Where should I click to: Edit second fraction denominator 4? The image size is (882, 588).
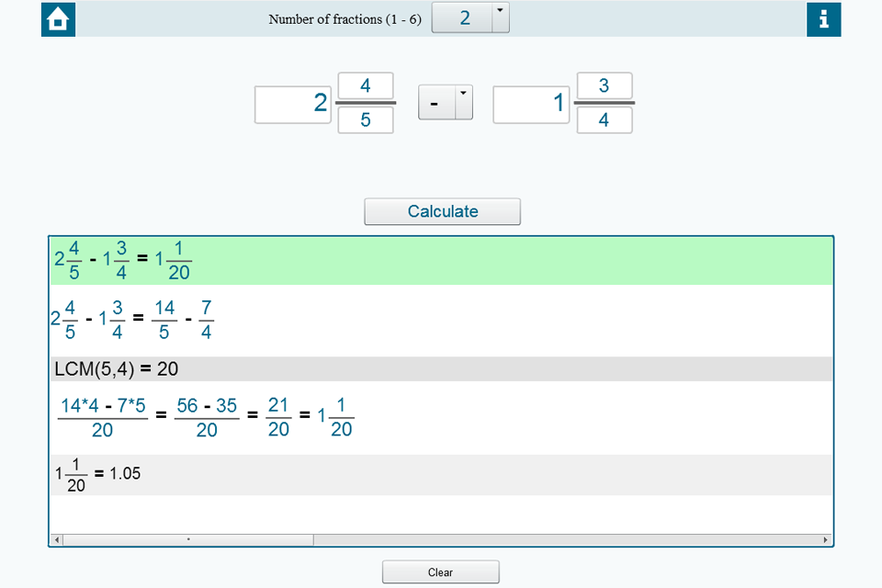click(604, 120)
